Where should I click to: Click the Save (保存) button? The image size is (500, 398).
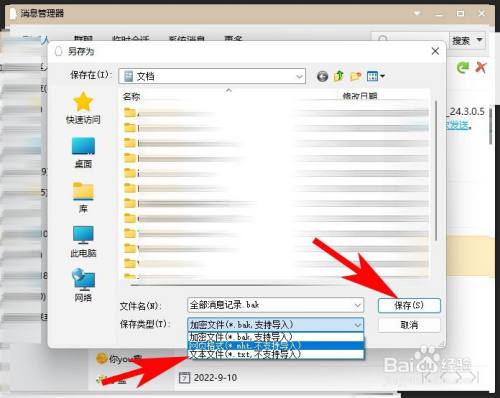click(x=409, y=305)
